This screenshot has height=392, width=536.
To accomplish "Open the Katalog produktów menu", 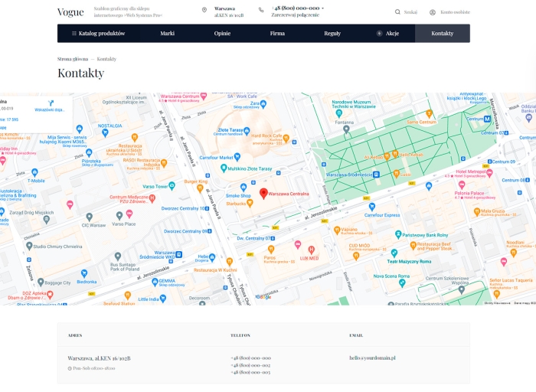I will (98, 34).
